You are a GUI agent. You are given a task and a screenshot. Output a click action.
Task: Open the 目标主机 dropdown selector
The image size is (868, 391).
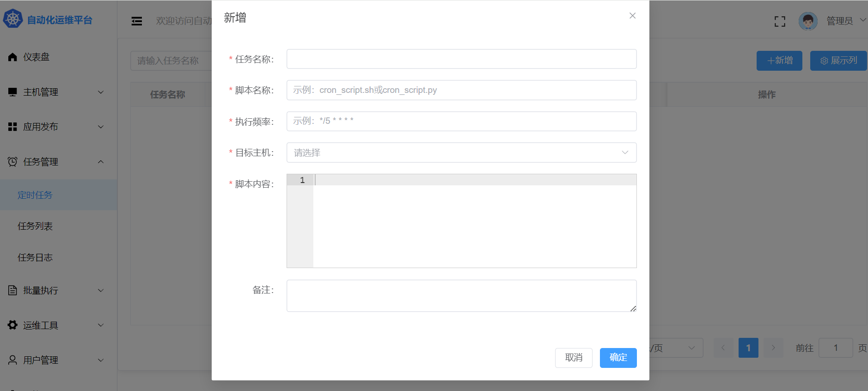[x=461, y=153]
